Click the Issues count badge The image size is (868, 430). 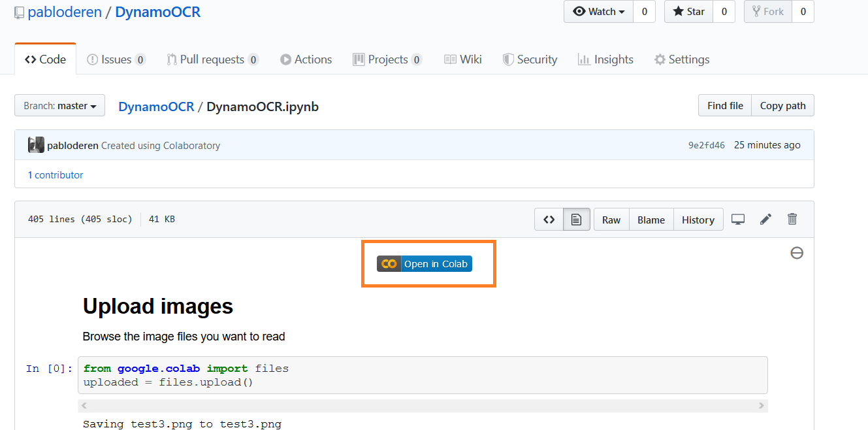point(140,59)
